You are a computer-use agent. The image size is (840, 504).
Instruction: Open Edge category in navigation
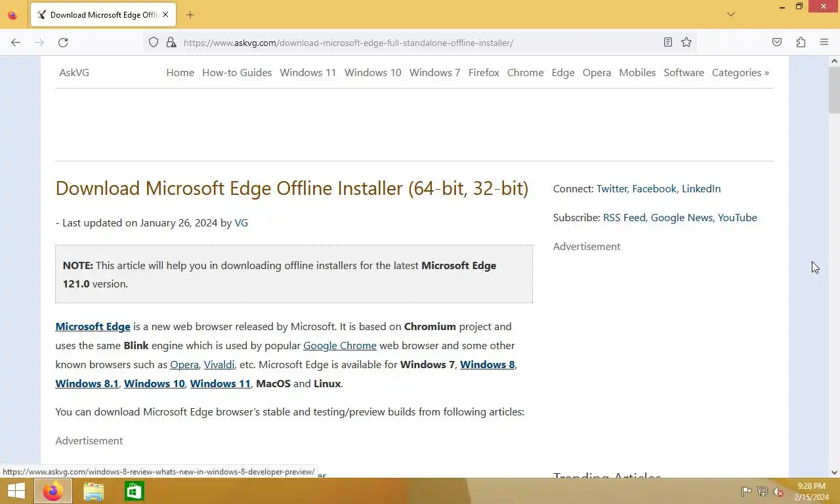(x=563, y=73)
